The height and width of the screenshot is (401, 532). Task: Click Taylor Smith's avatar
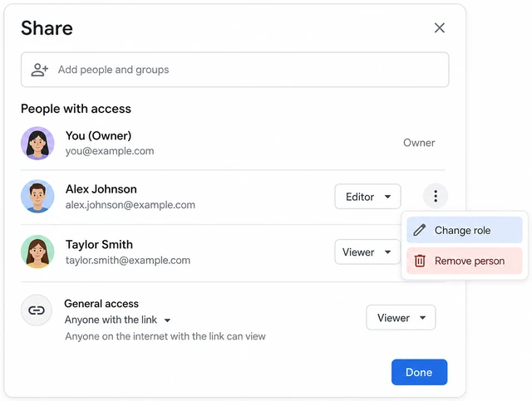(37, 252)
